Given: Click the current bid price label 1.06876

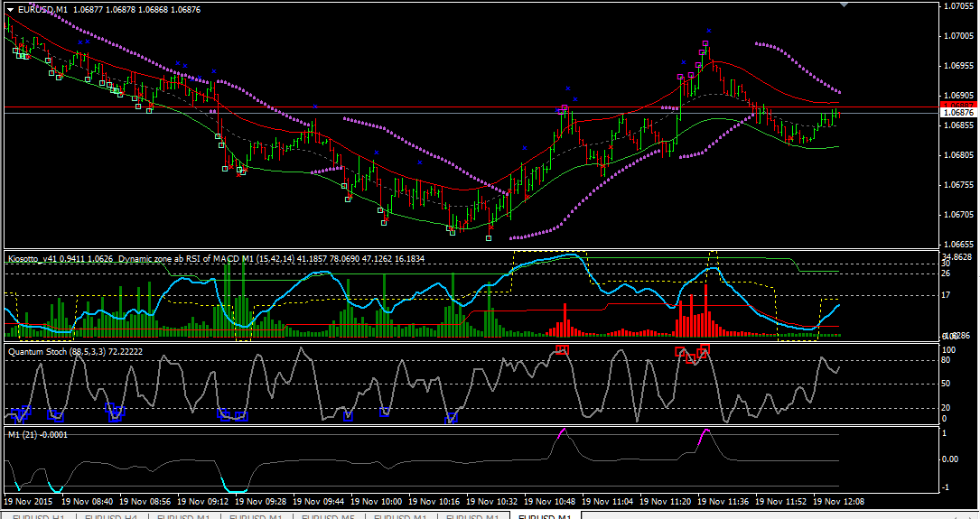Looking at the screenshot, I should tap(958, 113).
